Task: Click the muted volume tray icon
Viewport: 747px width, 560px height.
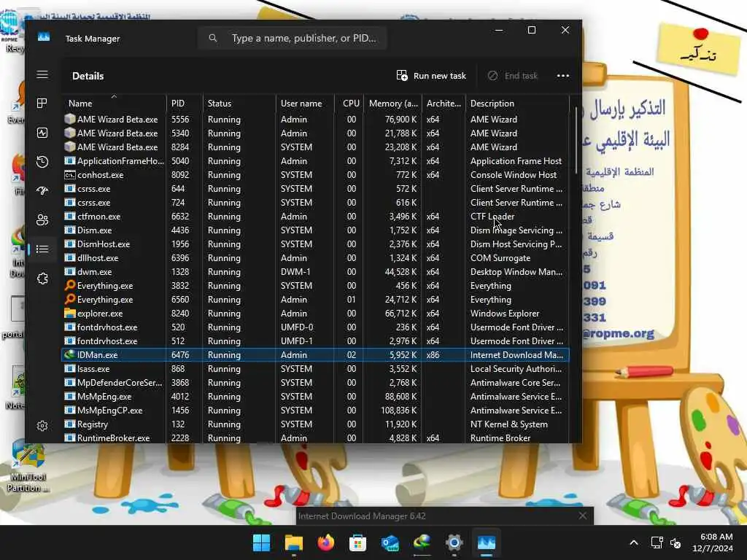Action: pyautogui.click(x=676, y=542)
